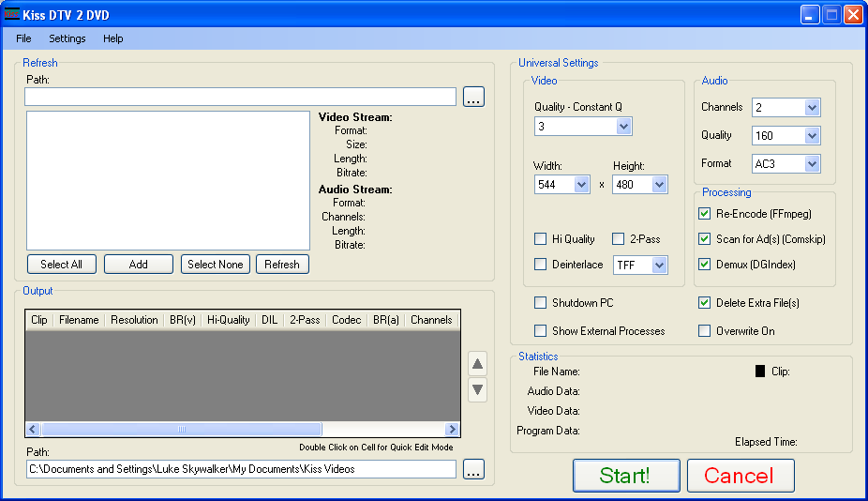This screenshot has height=501, width=868.
Task: Open the Settings menu
Action: 67,38
